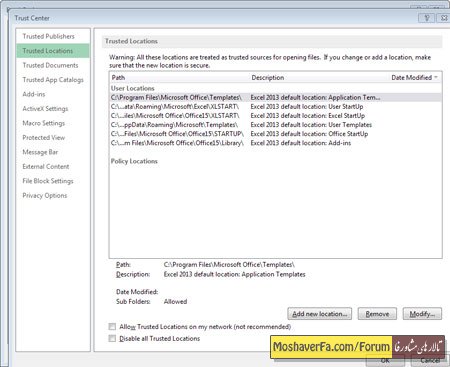Click the Add new location button

(319, 314)
